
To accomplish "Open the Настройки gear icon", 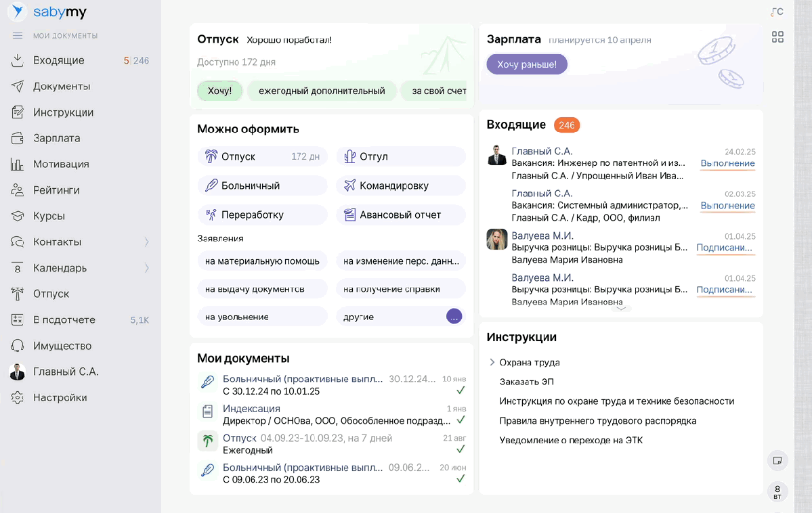I will (x=18, y=397).
